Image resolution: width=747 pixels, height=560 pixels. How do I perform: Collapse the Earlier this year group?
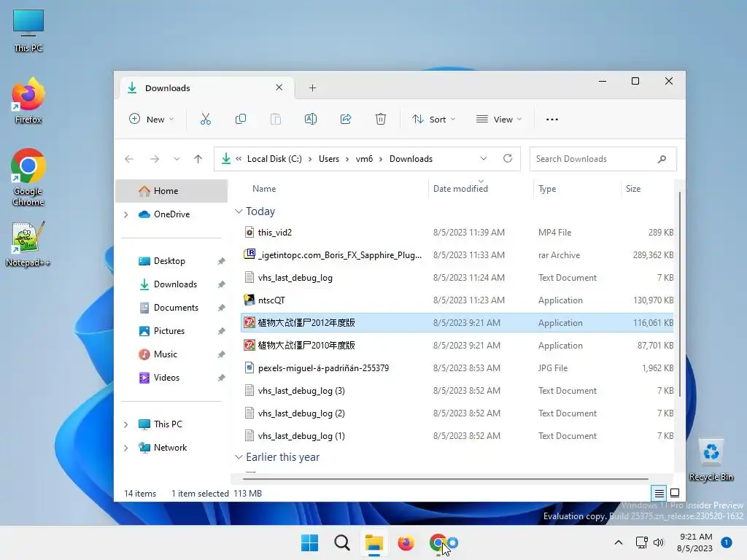[239, 456]
